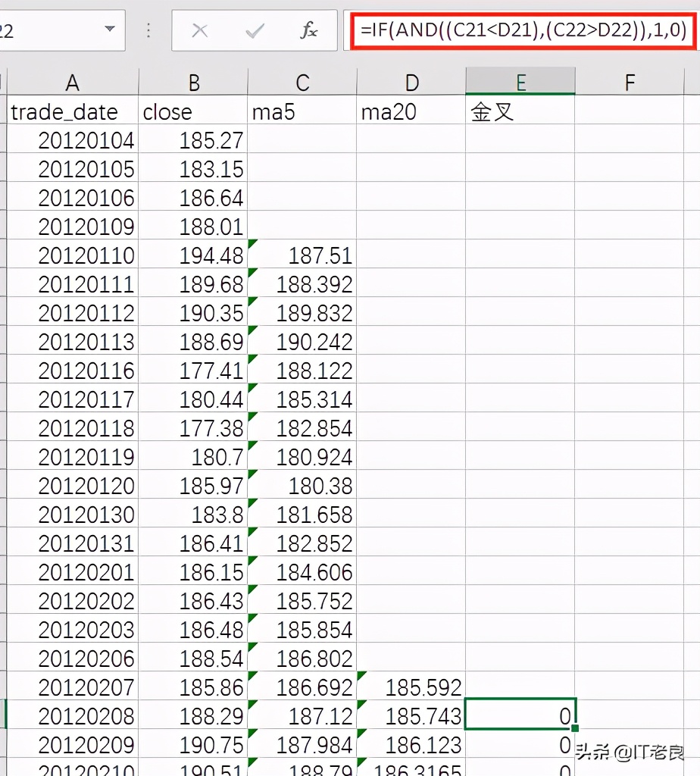The width and height of the screenshot is (700, 776).
Task: Select the ma20 header cell
Action: [x=411, y=111]
